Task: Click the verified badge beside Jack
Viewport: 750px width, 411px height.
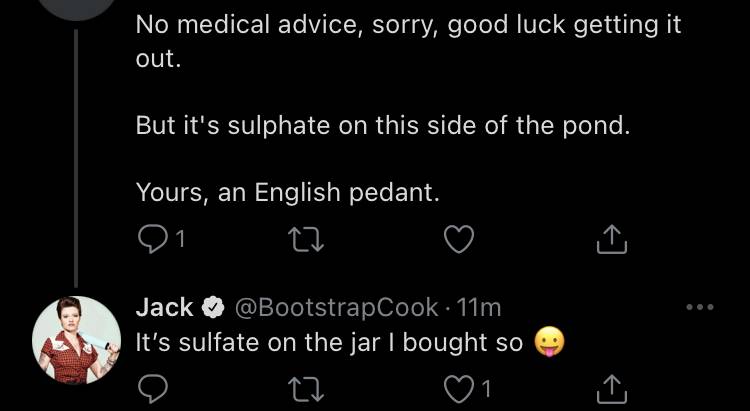Action: pyautogui.click(x=213, y=308)
